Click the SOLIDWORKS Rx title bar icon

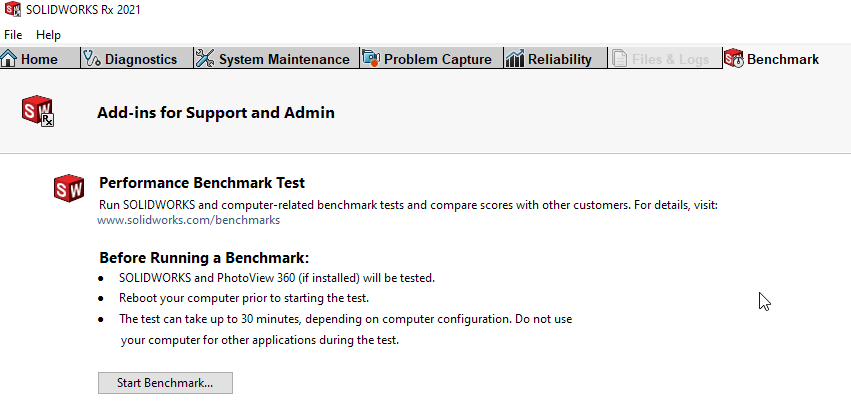pyautogui.click(x=12, y=9)
